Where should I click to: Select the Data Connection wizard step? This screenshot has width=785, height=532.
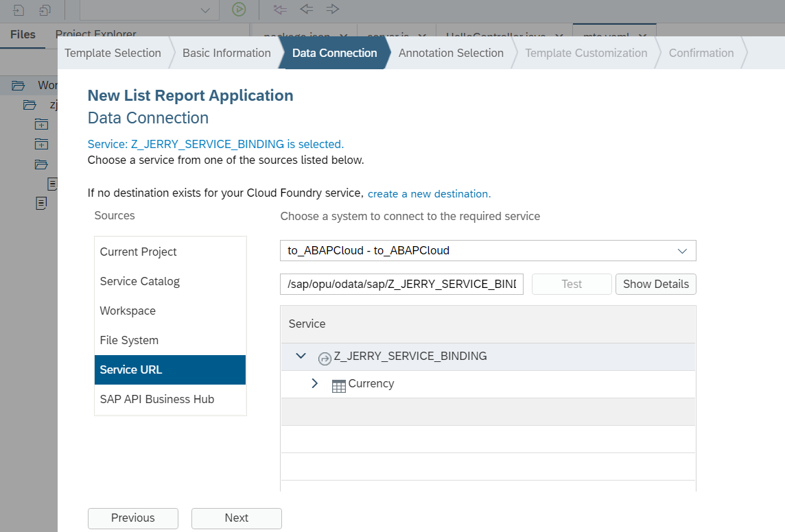pos(334,53)
